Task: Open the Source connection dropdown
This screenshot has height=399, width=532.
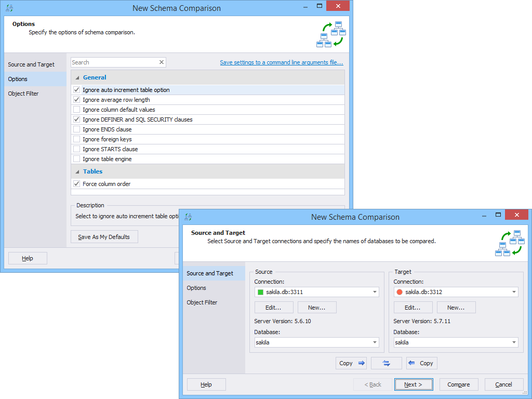Action: (x=375, y=292)
